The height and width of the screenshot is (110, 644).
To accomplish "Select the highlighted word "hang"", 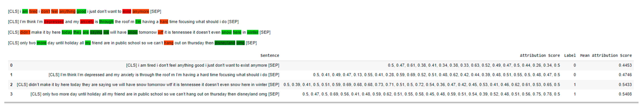I will click(x=169, y=43).
